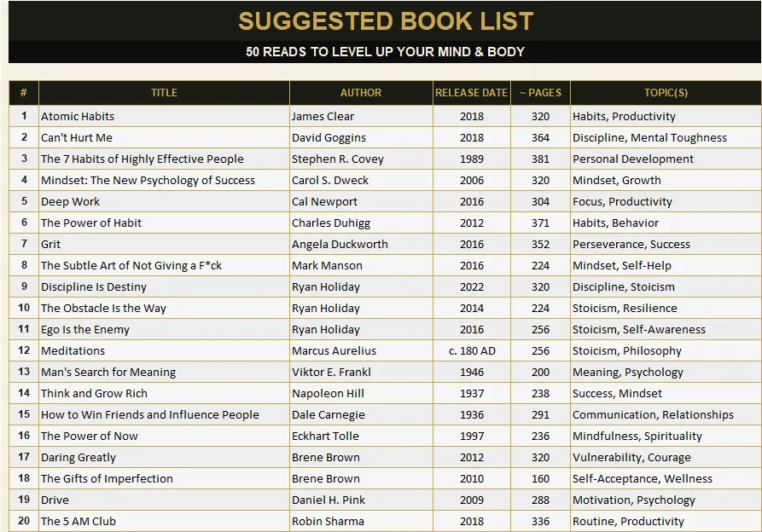Click the Can't Hurt Me title cell
The height and width of the screenshot is (532, 762).
point(164,138)
